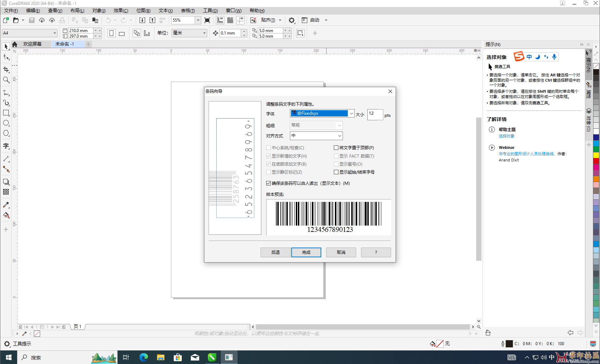This screenshot has width=600, height=364.
Task: Pick the black swatch in color palette
Action: click(596, 72)
